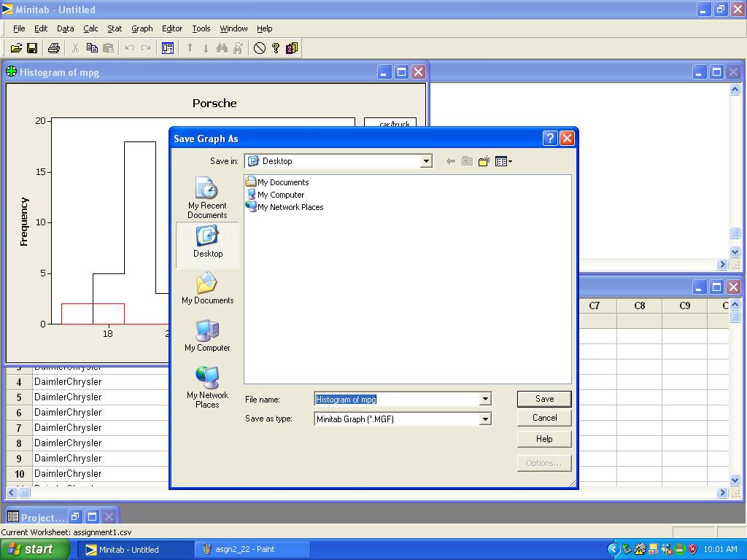747x560 pixels.
Task: Open the View Menu dropdown icon
Action: (x=503, y=161)
